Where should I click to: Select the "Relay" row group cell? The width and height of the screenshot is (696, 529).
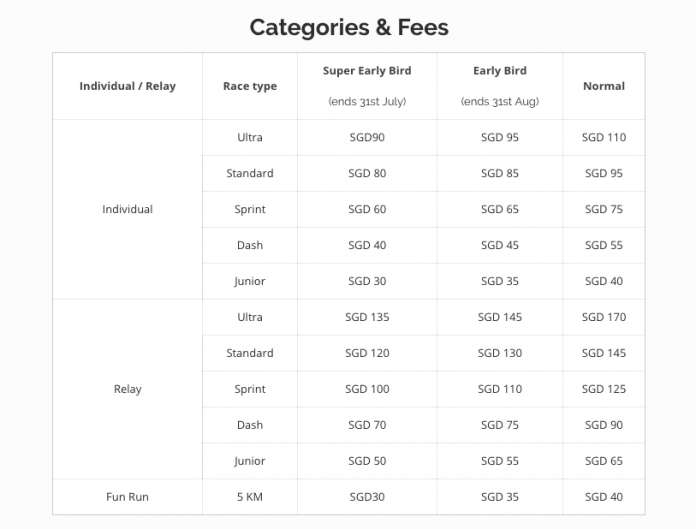coord(127,389)
